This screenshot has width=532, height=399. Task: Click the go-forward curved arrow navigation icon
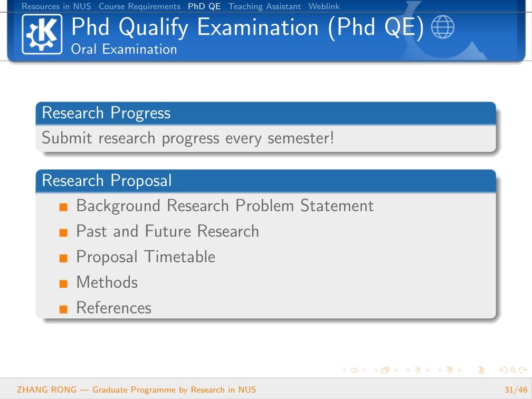tap(523, 370)
